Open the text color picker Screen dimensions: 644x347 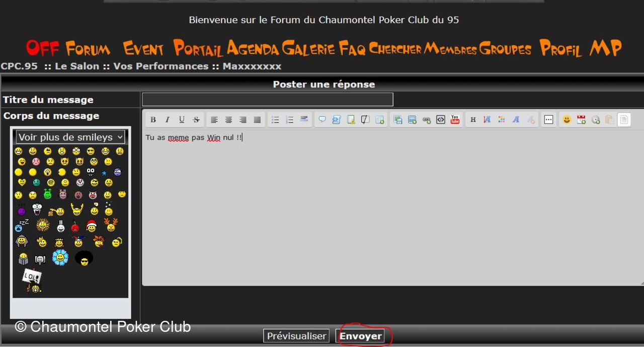502,120
